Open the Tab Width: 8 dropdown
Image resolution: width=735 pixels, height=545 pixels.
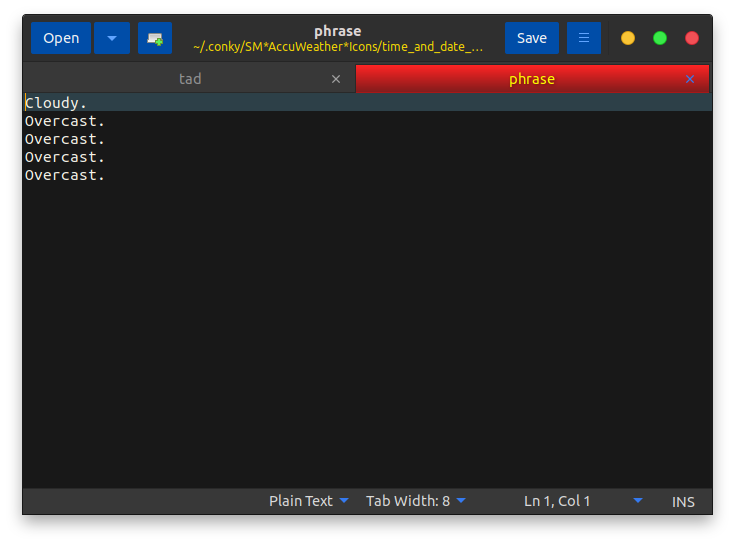pyautogui.click(x=416, y=501)
